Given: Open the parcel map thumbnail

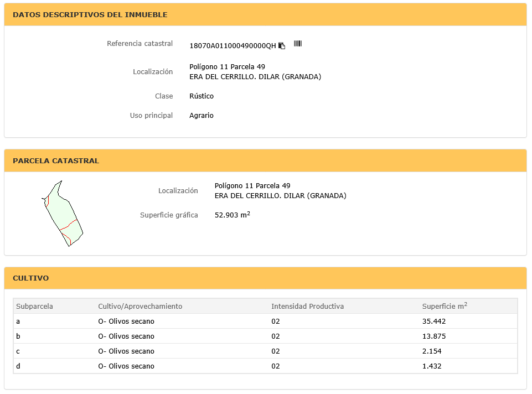Looking at the screenshot, I should click(x=63, y=213).
